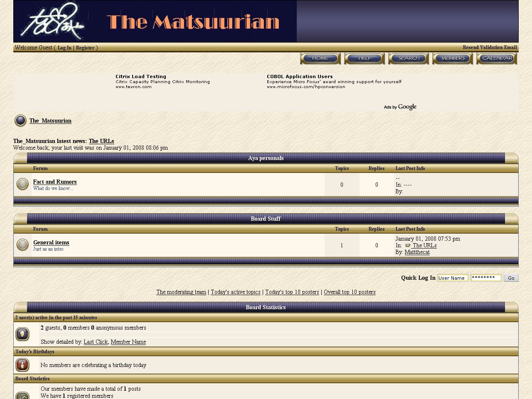Sort active users by Member Name
This screenshot has width=532, height=399.
pyautogui.click(x=128, y=342)
